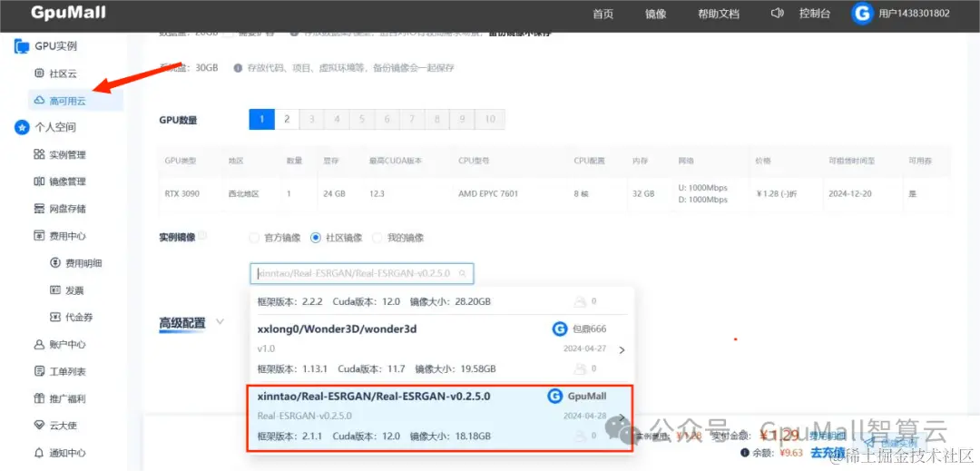Click the GpuMall publisher avatar in Real-ESRGAN row

click(x=554, y=396)
